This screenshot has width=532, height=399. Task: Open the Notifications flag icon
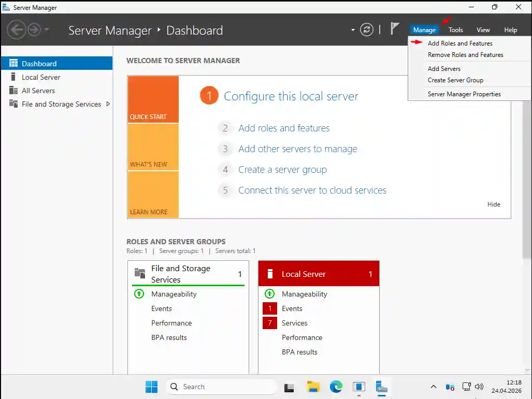pos(394,28)
